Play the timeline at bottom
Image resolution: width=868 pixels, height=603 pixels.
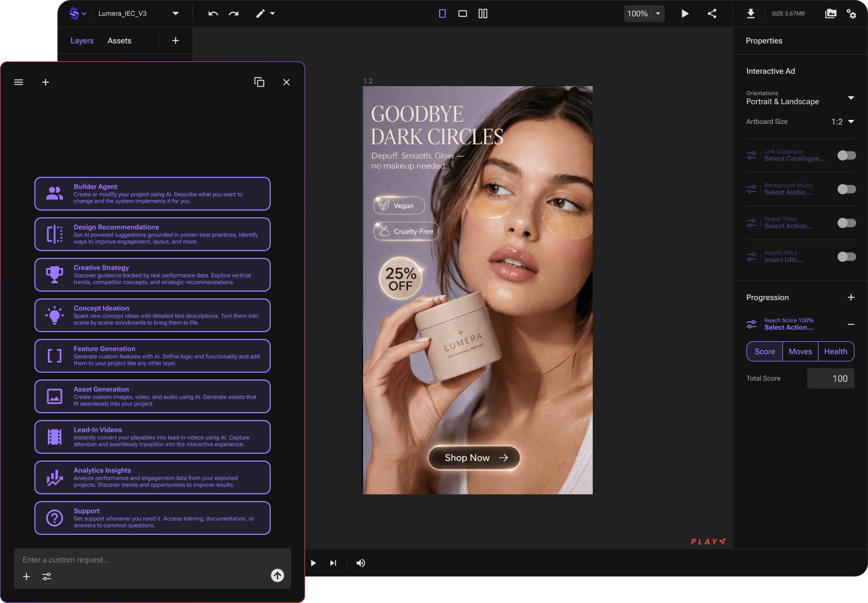point(313,563)
